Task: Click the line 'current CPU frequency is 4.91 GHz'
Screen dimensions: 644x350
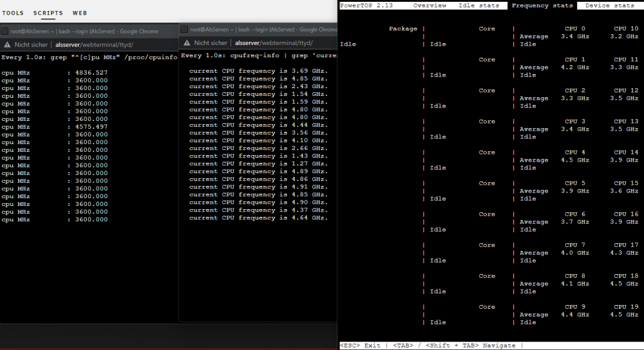Action: pyautogui.click(x=258, y=187)
